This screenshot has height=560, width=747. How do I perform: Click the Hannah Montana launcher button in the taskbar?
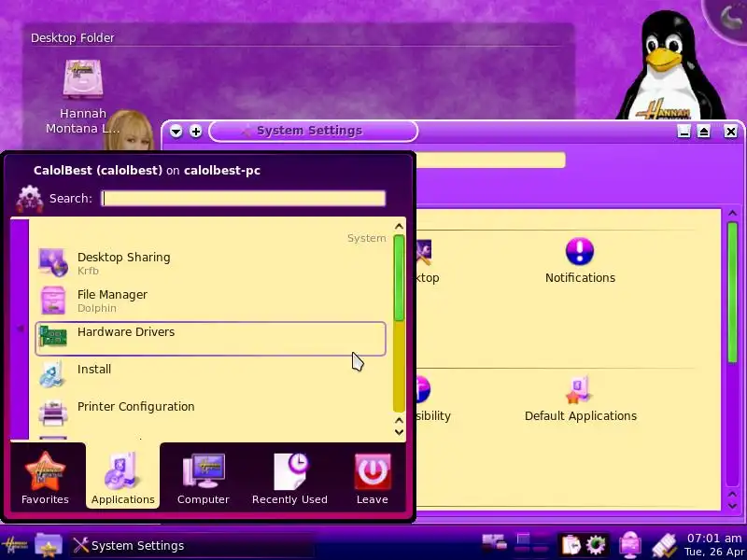[15, 545]
